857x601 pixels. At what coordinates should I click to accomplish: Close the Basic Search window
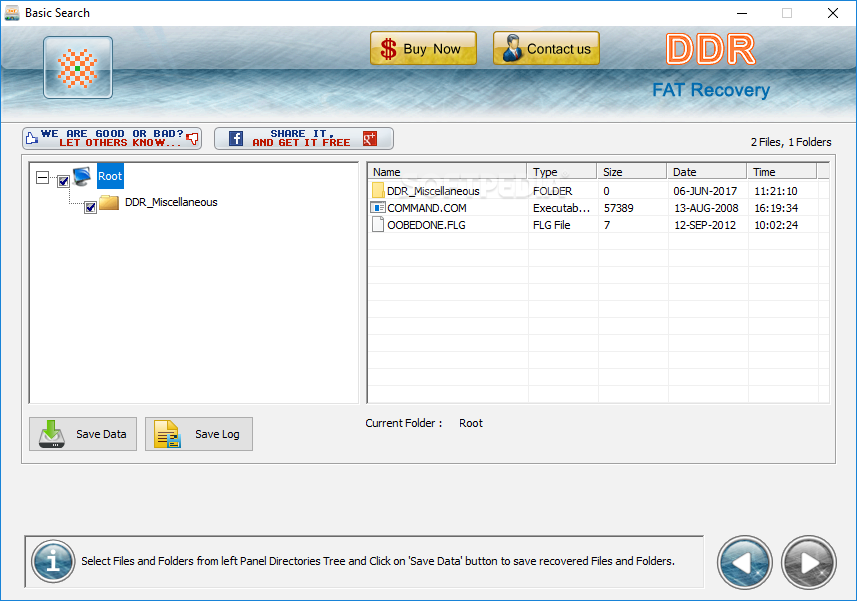[832, 13]
